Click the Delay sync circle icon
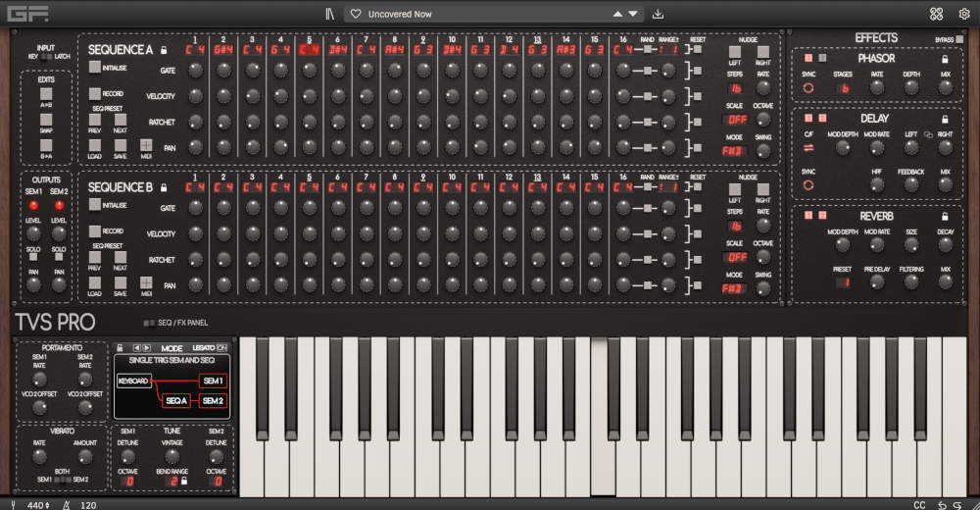 click(808, 185)
